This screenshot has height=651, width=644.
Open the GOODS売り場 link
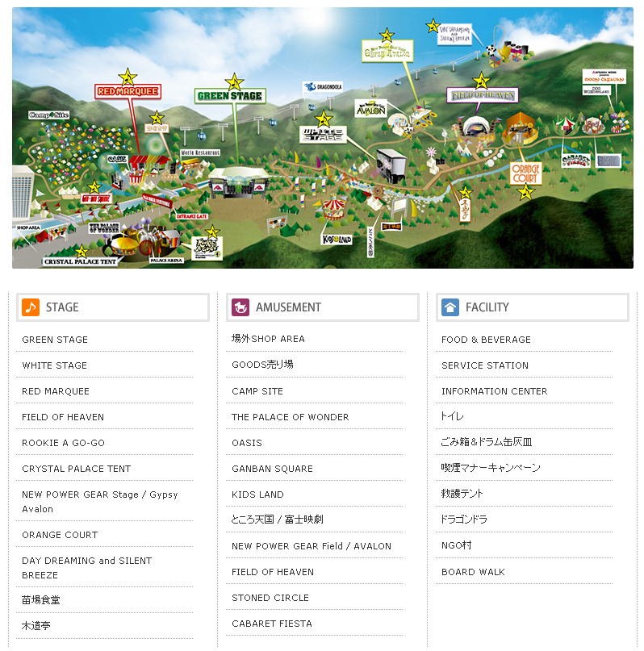tap(262, 365)
